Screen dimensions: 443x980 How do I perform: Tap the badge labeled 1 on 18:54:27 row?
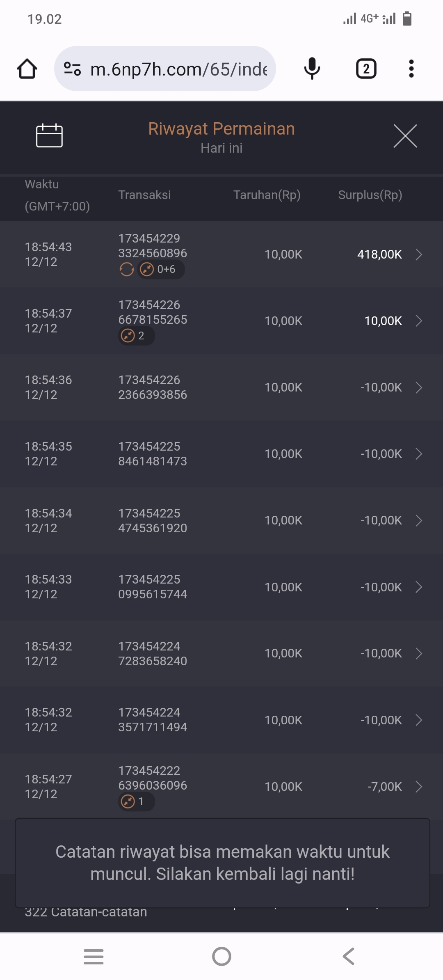coord(136,801)
